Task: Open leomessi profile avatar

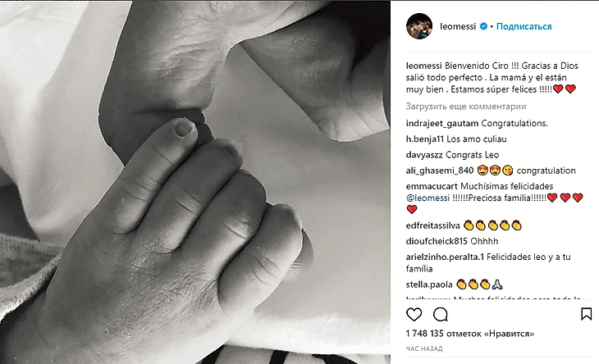Action: (x=419, y=26)
